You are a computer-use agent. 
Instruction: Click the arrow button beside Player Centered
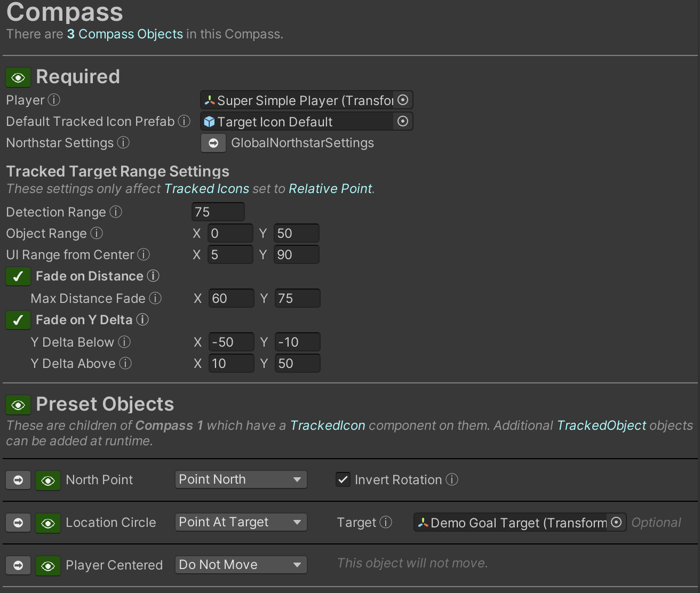pyautogui.click(x=18, y=565)
